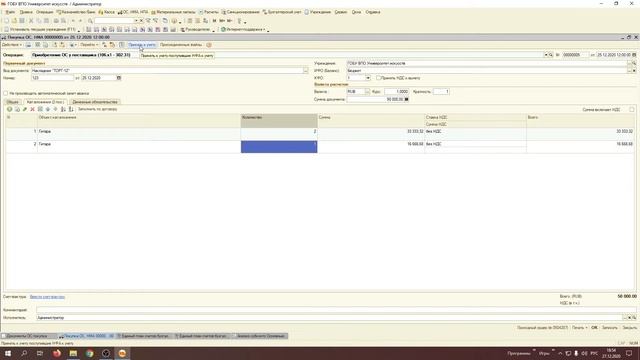Open Windows Start menu
Viewport: 640px width, 360px height.
(x=8, y=353)
